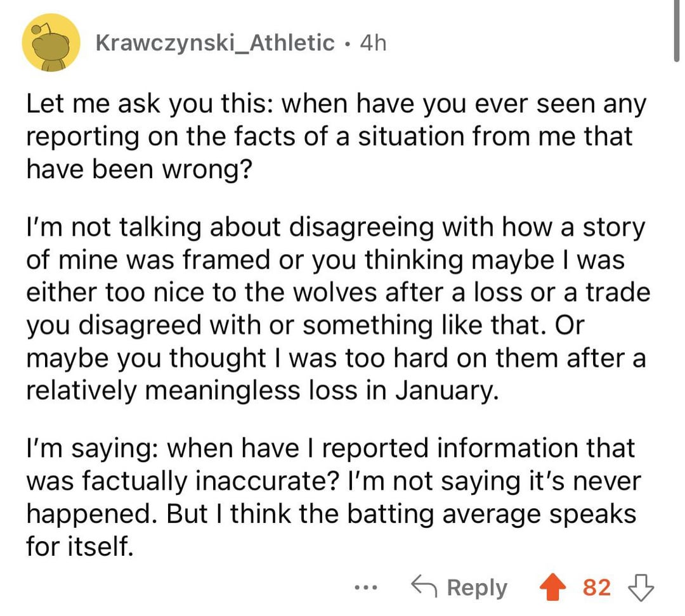Screen dimensions: 685x616
Task: Open the Krawczynski_Athletic user profile
Action: click(x=214, y=42)
